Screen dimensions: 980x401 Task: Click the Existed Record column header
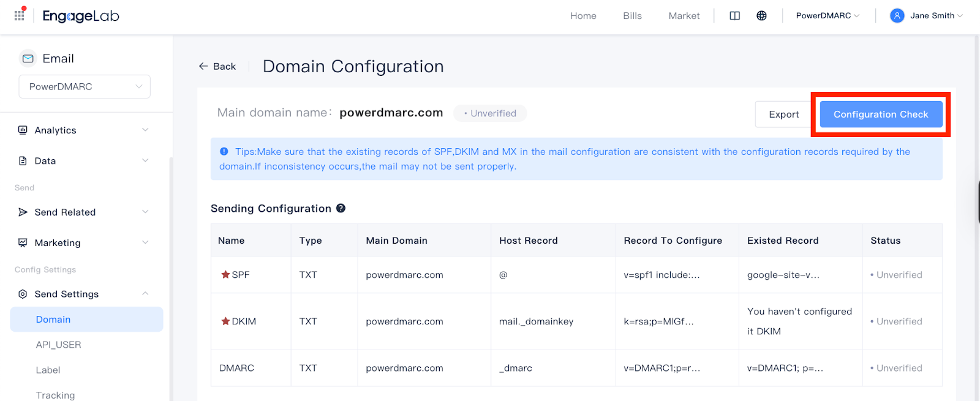783,241
